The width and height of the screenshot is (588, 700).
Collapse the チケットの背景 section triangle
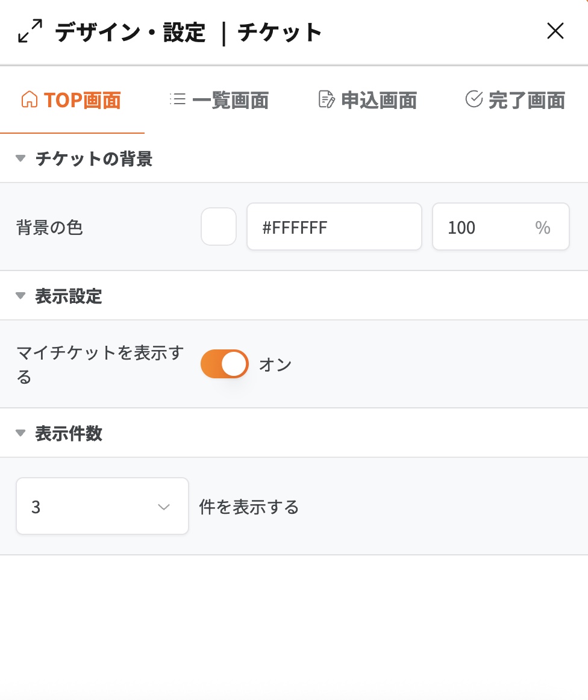tap(20, 158)
